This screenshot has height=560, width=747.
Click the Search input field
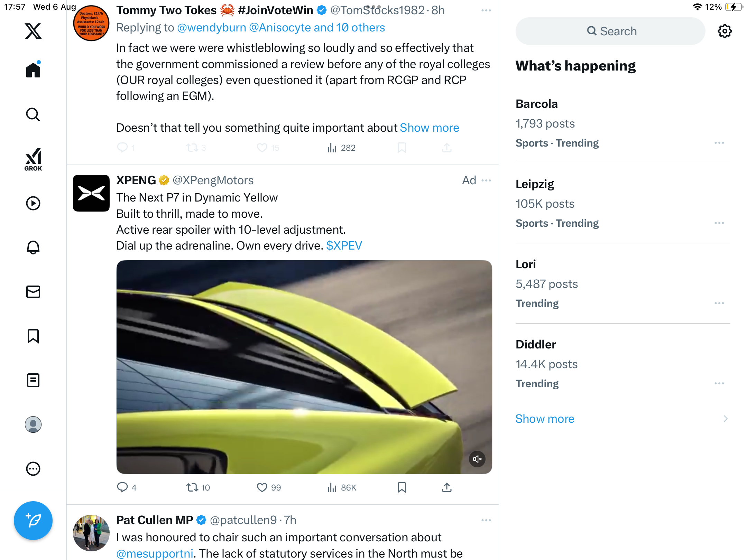tap(610, 31)
